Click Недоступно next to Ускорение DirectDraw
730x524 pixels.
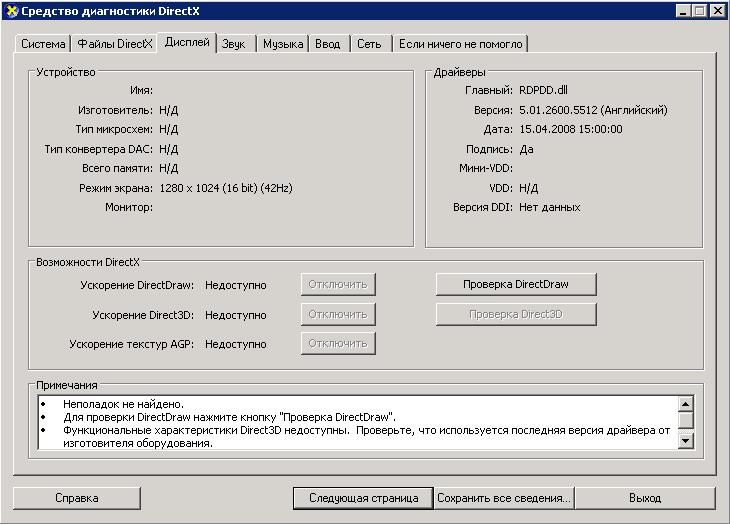(x=236, y=285)
